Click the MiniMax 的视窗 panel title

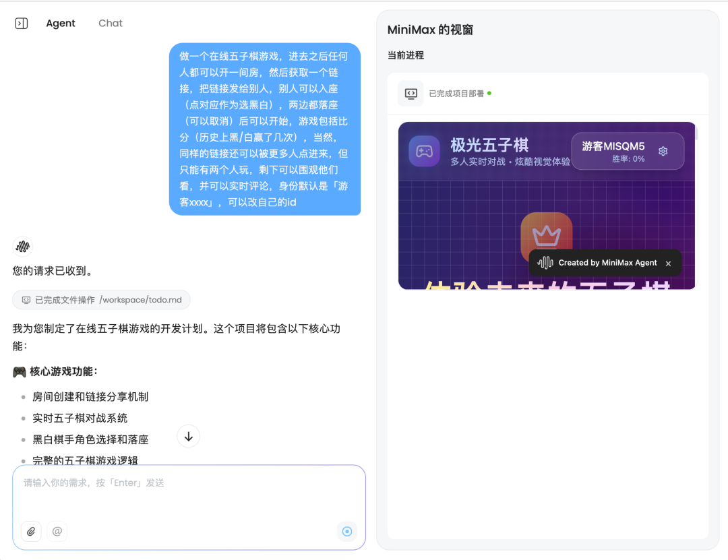[430, 30]
